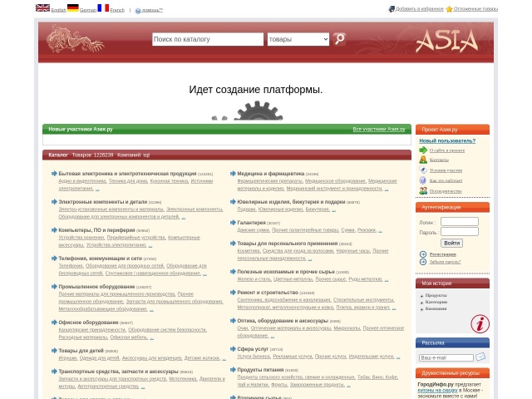Click blue arrow beside 'Бытовая электроника'
Image resolution: width=532 pixels, height=399 pixels.
pos(54,174)
